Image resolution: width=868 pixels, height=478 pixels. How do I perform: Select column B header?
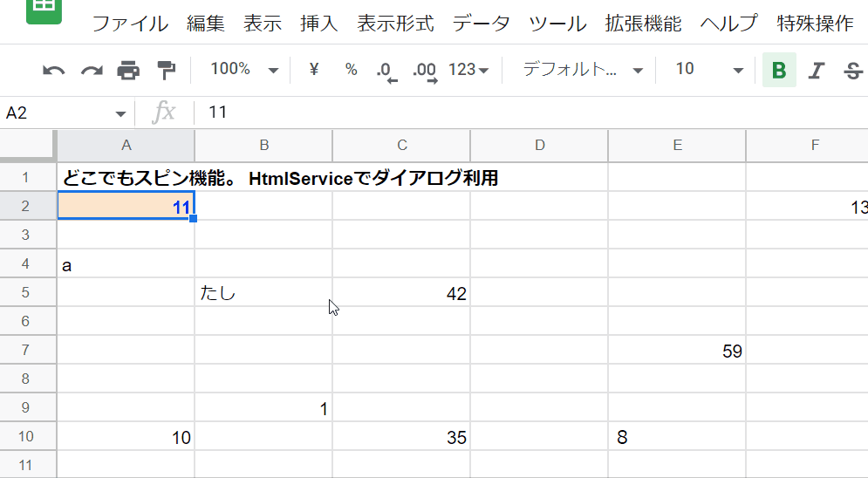coord(264,145)
